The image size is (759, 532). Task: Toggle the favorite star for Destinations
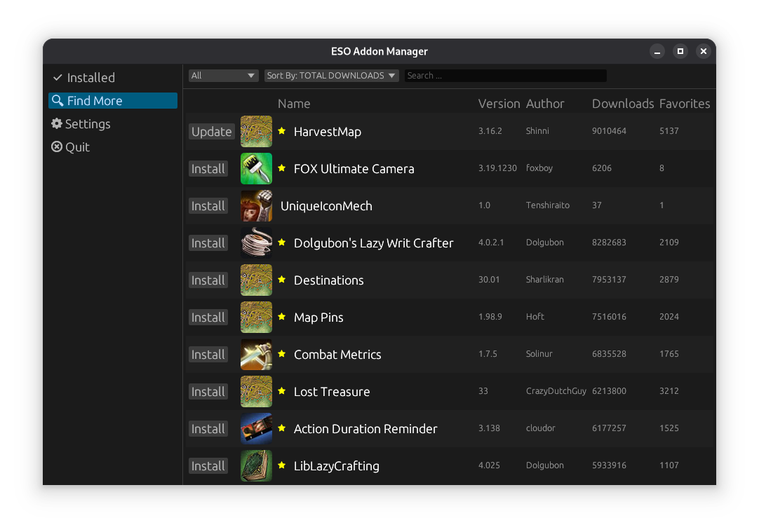click(282, 280)
